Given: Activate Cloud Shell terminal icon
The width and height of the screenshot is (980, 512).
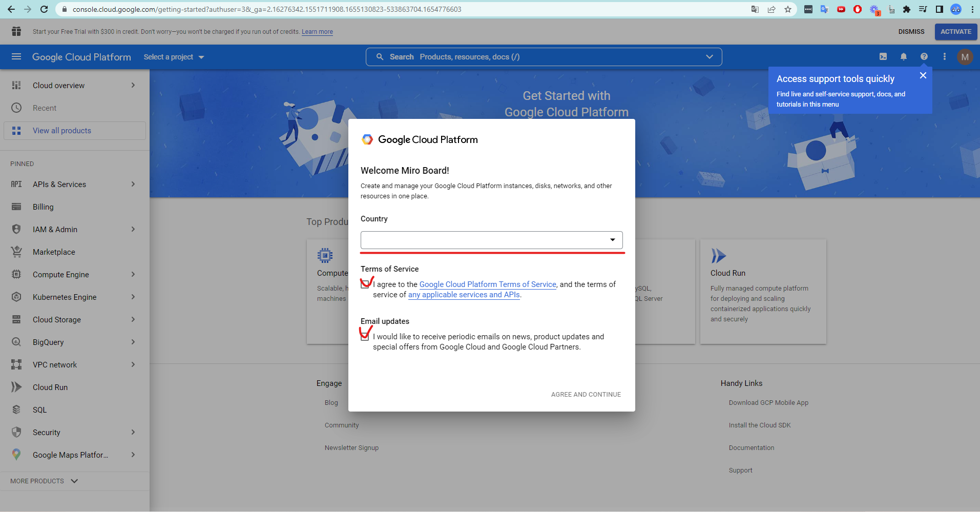Looking at the screenshot, I should pos(883,57).
